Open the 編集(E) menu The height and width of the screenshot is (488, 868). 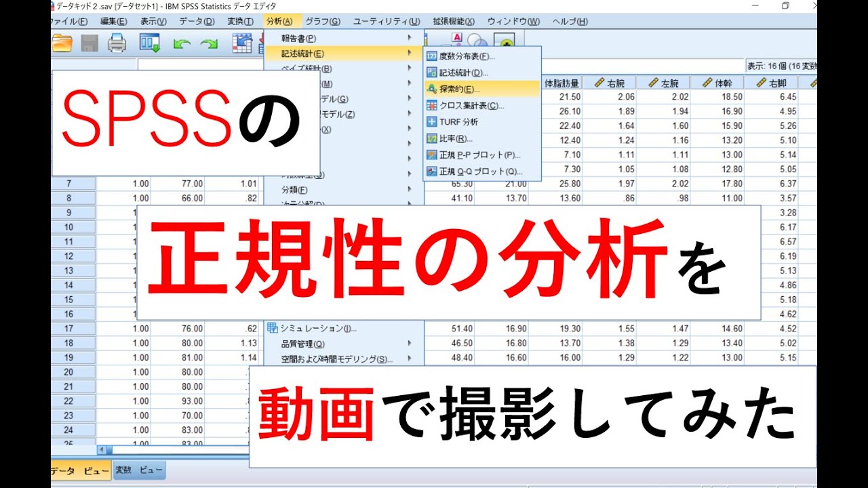coord(114,22)
